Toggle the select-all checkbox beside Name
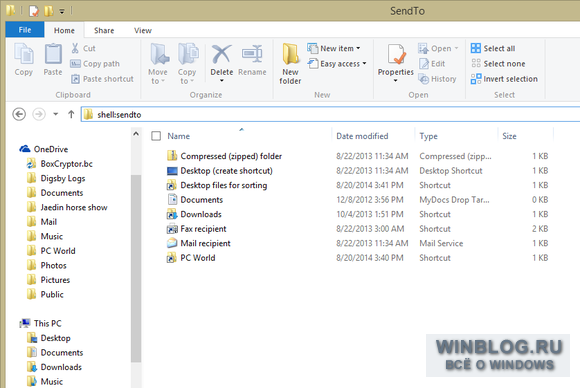The height and width of the screenshot is (388, 580). coord(156,136)
